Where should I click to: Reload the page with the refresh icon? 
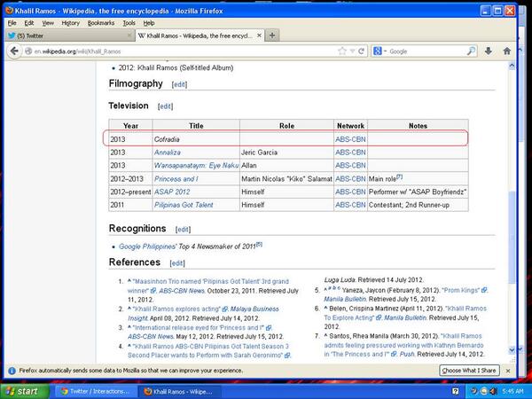tap(361, 51)
